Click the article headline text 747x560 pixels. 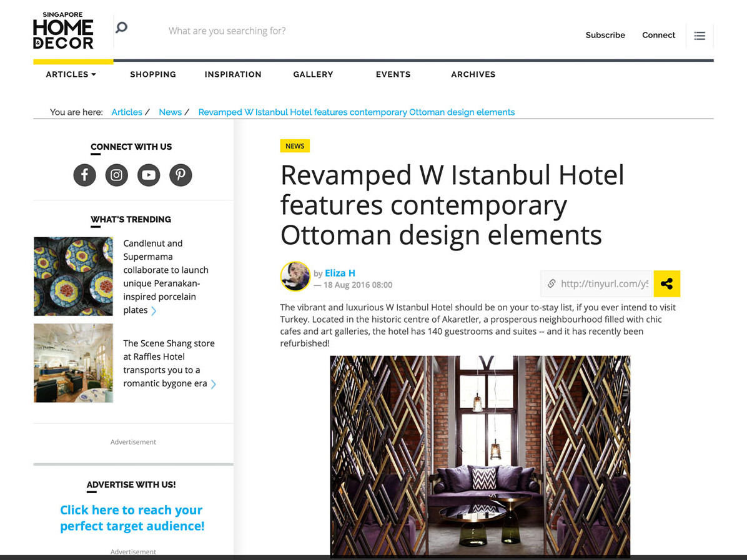[452, 205]
